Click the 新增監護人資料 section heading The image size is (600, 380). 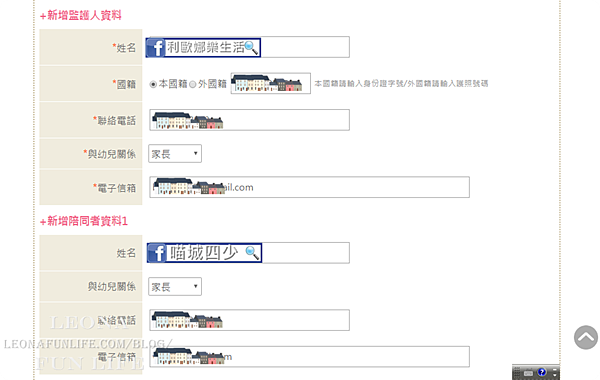[81, 15]
